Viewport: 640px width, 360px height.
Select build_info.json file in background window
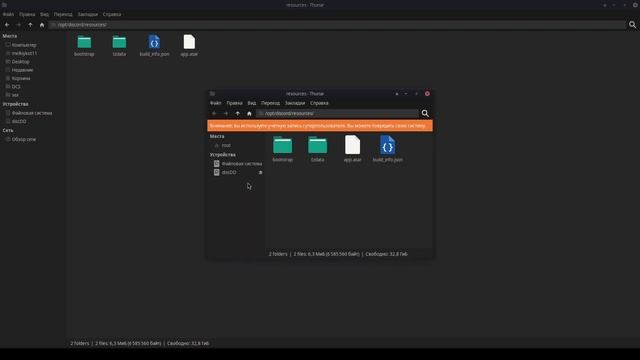154,46
